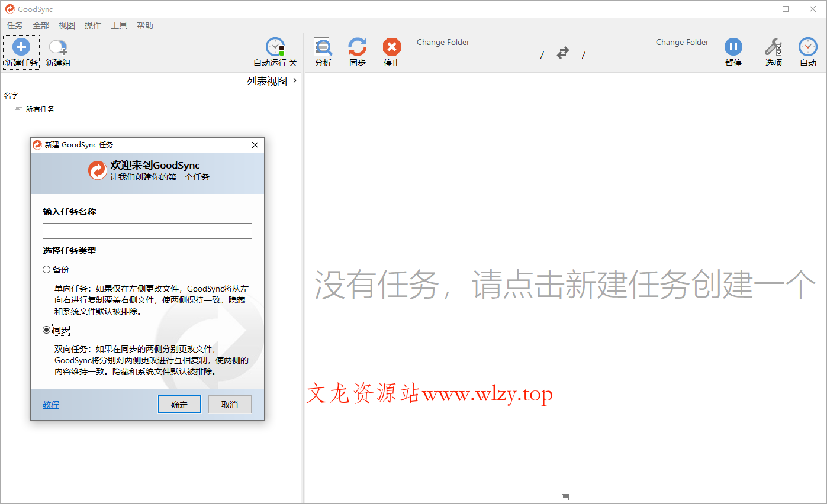Open the 选项 (Options) wrench icon
827x504 pixels.
point(773,51)
